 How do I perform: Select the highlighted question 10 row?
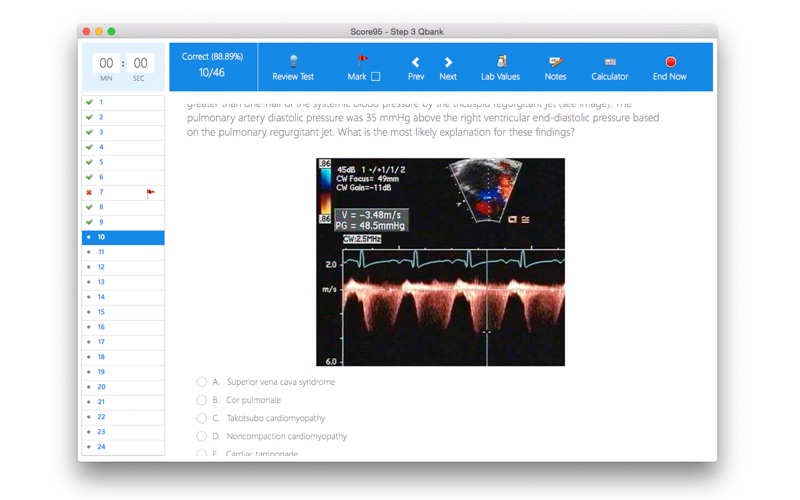pyautogui.click(x=123, y=237)
